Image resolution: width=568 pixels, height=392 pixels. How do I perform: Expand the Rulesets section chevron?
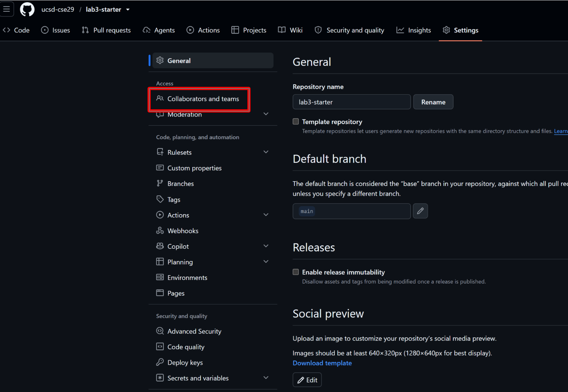[266, 152]
